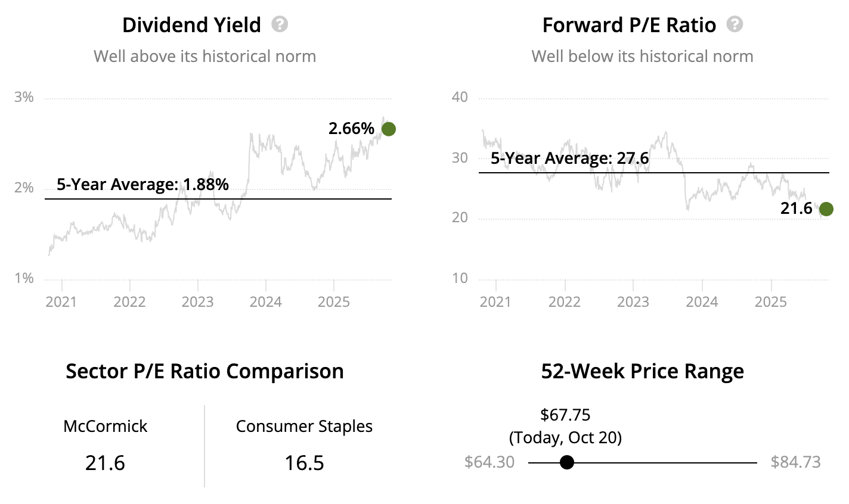Screen dimensions: 849x504
Task: Click the 5-Year Average: 1.88% label
Action: pyautogui.click(x=142, y=185)
